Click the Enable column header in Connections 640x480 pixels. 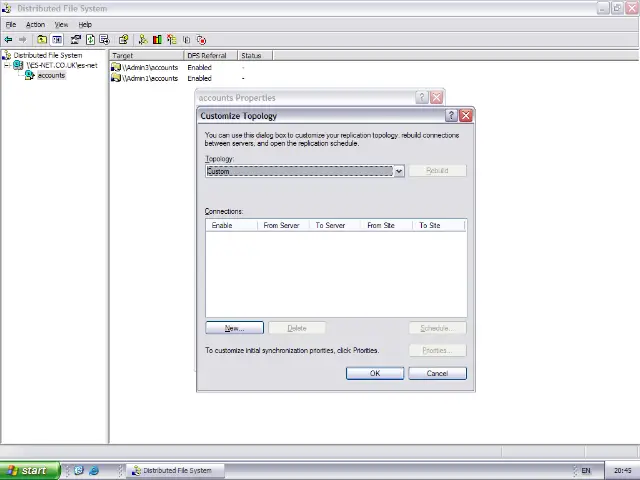(x=231, y=225)
